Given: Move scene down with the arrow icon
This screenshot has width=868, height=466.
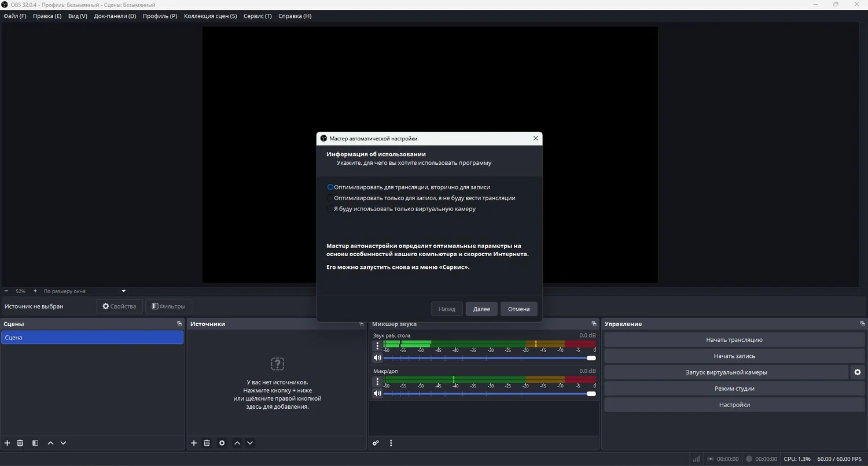Looking at the screenshot, I should (x=63, y=443).
